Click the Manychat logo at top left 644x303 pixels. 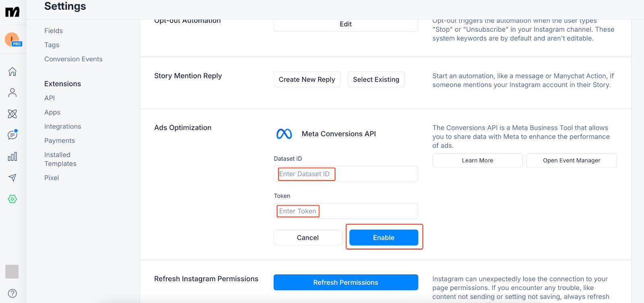[12, 11]
